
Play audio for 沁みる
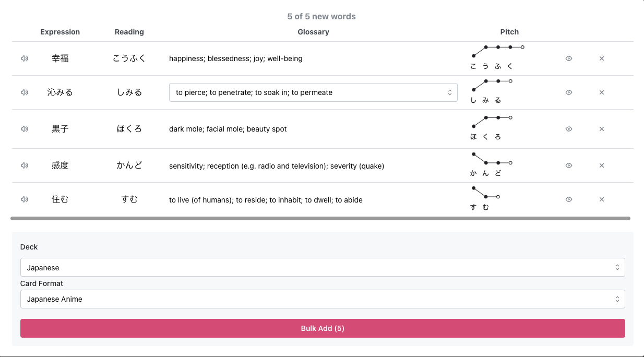pos(24,92)
